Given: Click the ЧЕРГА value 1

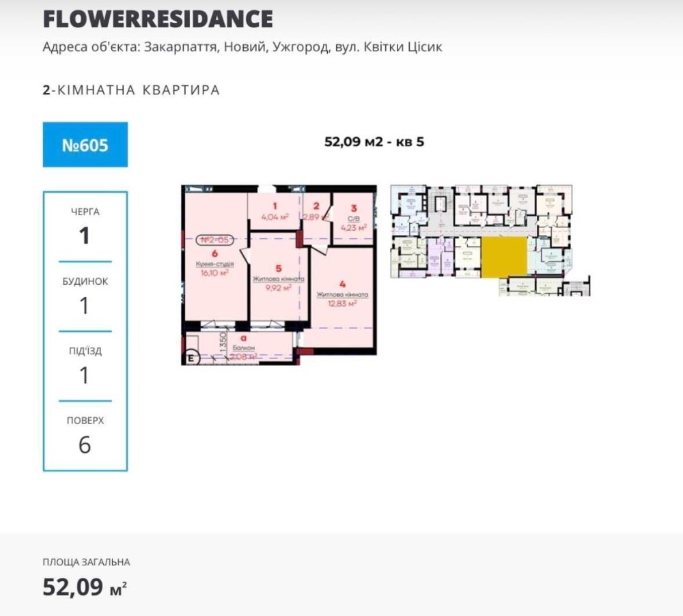Looking at the screenshot, I should (x=85, y=236).
